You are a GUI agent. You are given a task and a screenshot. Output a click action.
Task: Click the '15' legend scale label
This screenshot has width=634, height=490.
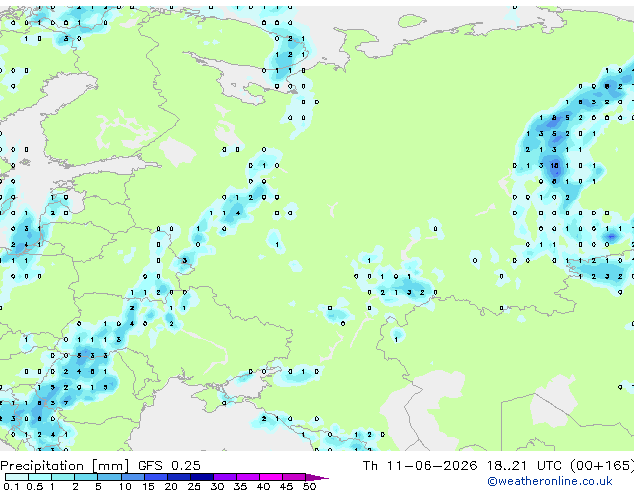pyautogui.click(x=148, y=486)
